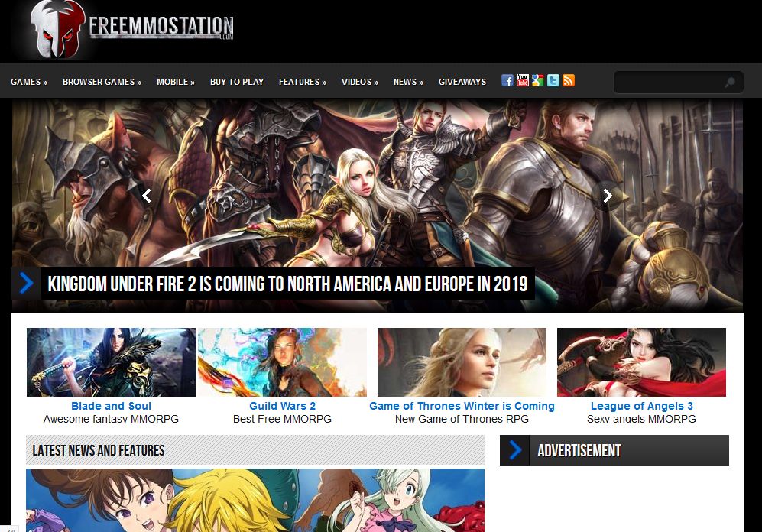Go to next slide with right arrow
The height and width of the screenshot is (532, 762).
(607, 196)
